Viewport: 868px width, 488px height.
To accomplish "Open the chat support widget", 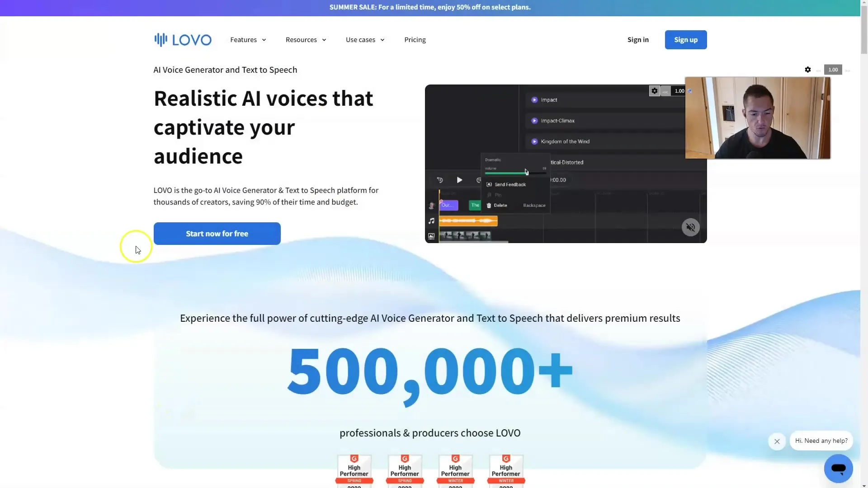I will coord(838,469).
